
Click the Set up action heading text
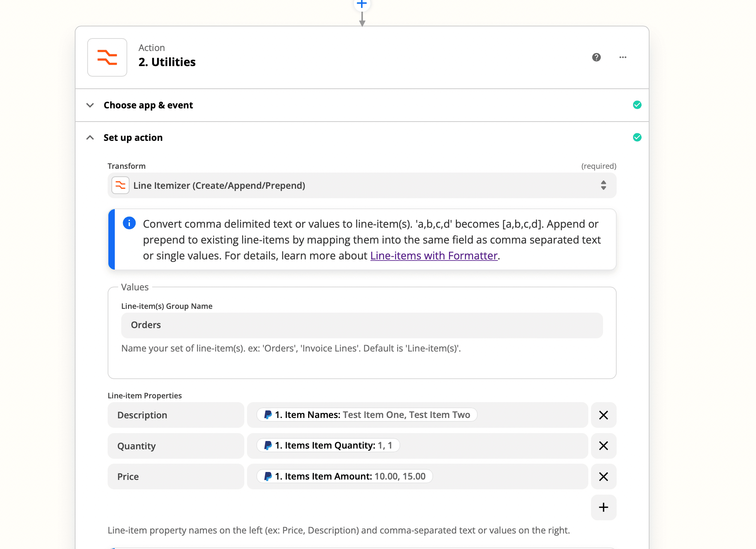tap(133, 137)
